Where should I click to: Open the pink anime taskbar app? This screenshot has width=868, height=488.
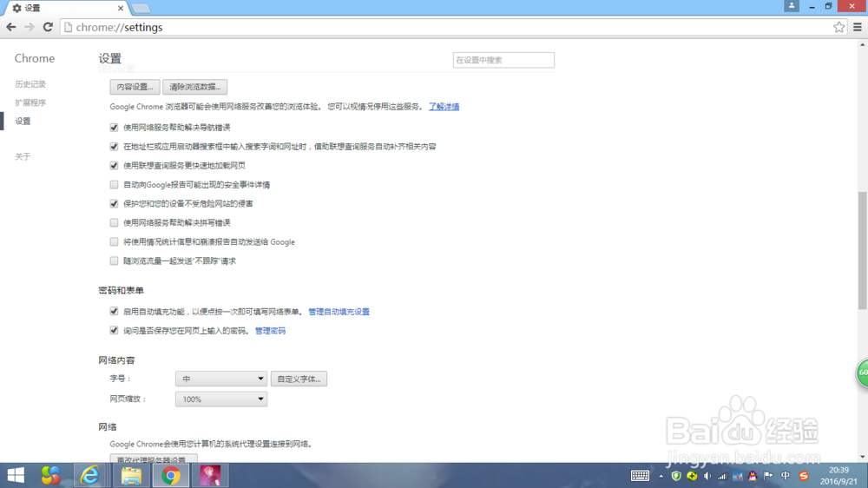210,475
